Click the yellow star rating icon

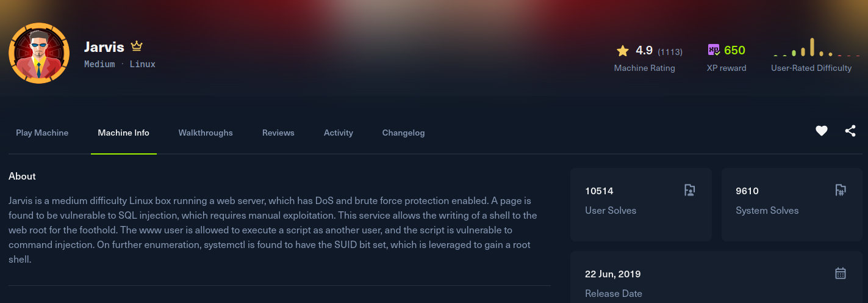click(x=622, y=51)
